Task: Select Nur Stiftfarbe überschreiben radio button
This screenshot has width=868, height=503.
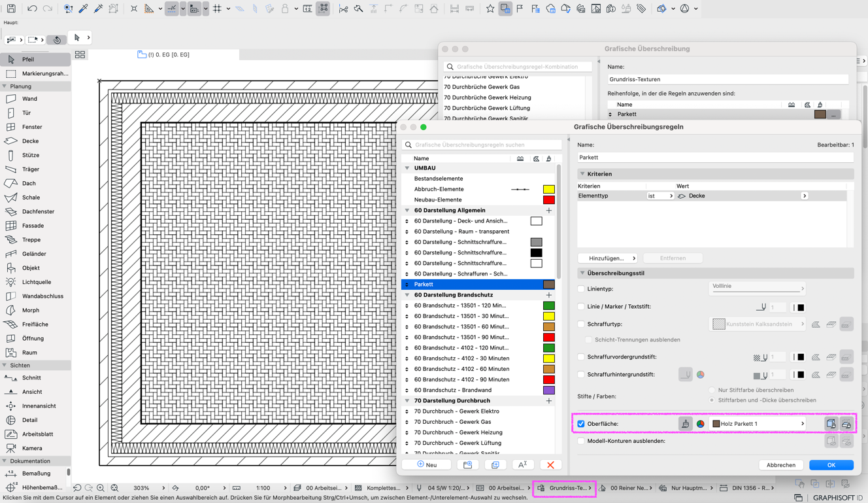Action: tap(712, 390)
